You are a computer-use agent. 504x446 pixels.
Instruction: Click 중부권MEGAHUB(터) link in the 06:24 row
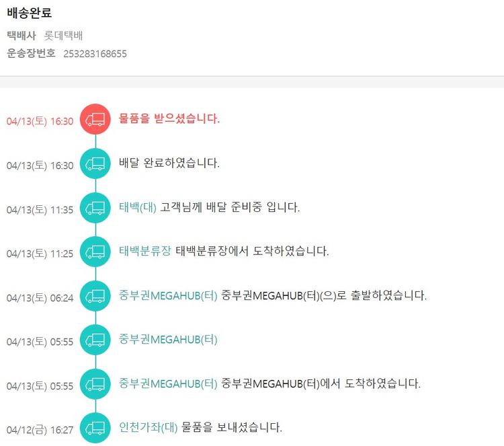tap(168, 295)
